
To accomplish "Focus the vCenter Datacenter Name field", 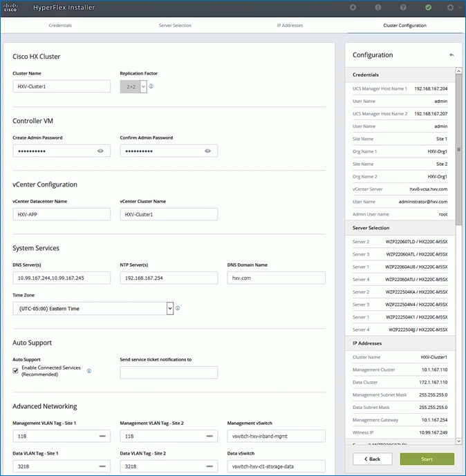I will (x=62, y=214).
